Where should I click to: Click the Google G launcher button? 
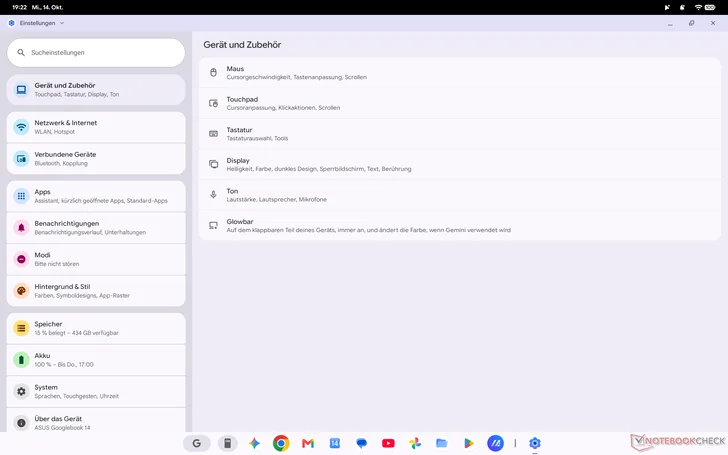(x=196, y=443)
